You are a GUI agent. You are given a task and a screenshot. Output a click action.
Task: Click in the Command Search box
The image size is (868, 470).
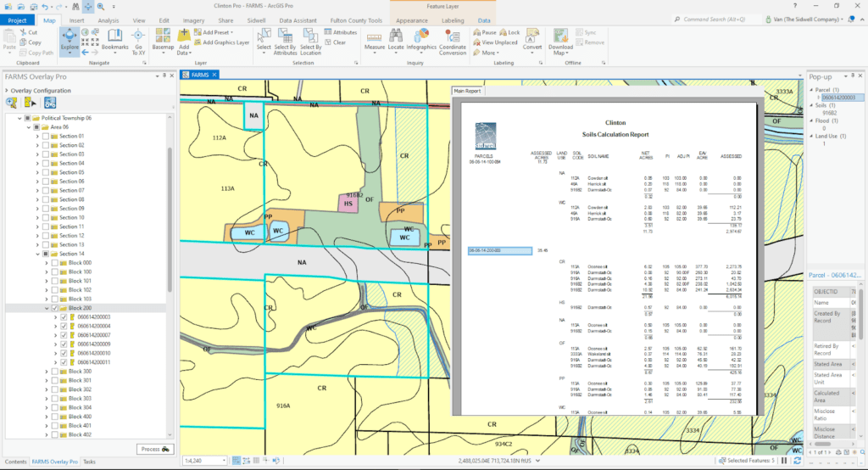715,20
